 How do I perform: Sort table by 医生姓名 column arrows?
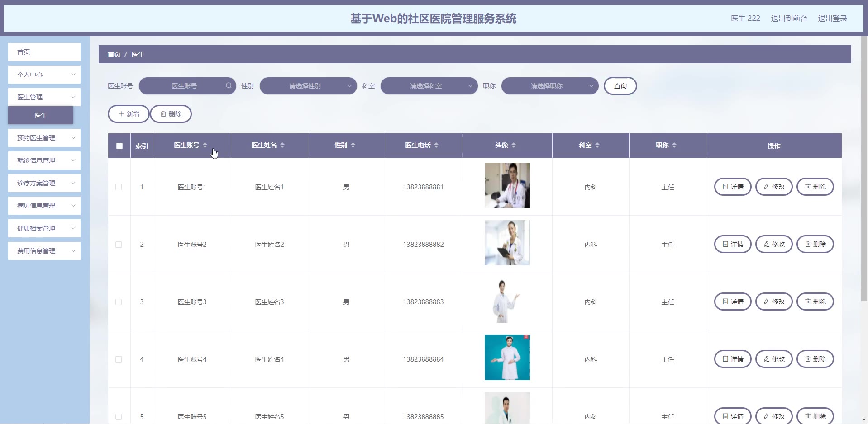282,145
